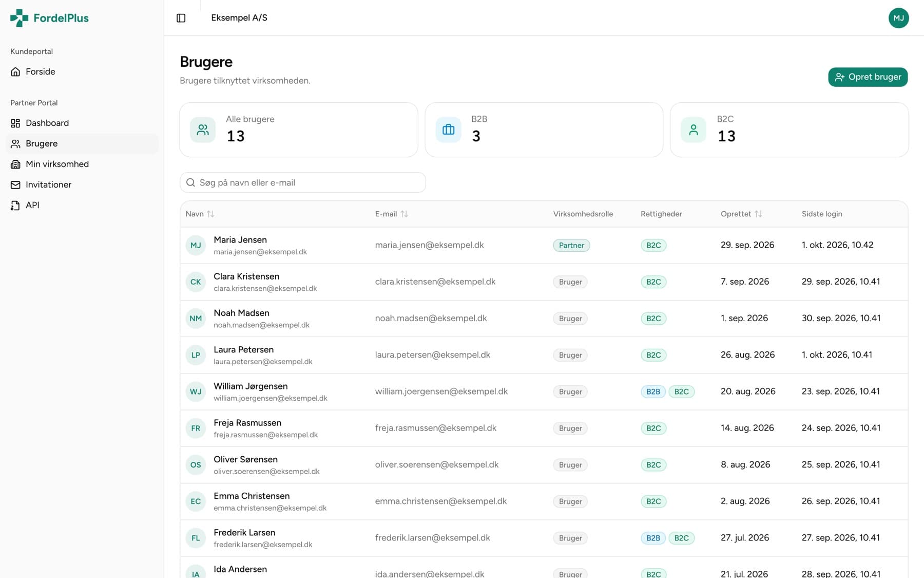Image resolution: width=924 pixels, height=578 pixels.
Task: Click Maria Jensen's B2C badge
Action: coord(653,246)
